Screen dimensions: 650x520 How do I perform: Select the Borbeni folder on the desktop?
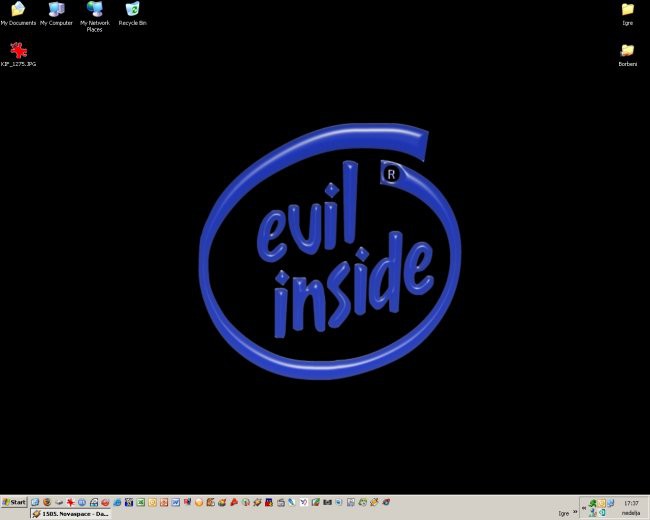tap(628, 55)
